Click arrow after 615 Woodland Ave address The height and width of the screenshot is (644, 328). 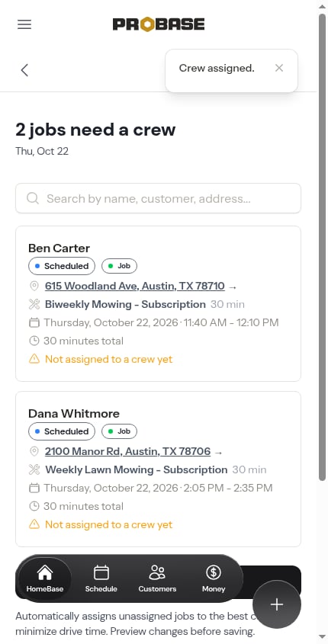tap(233, 287)
